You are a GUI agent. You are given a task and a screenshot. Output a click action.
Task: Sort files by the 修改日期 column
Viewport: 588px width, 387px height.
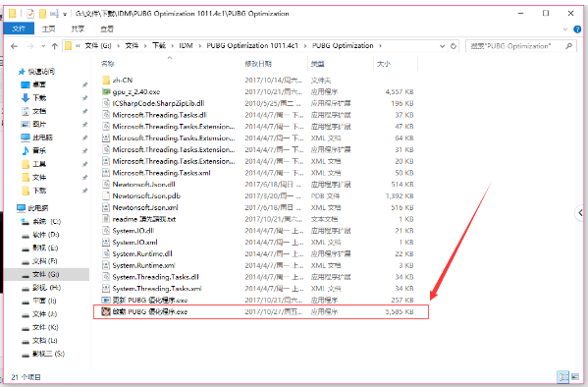tap(258, 64)
